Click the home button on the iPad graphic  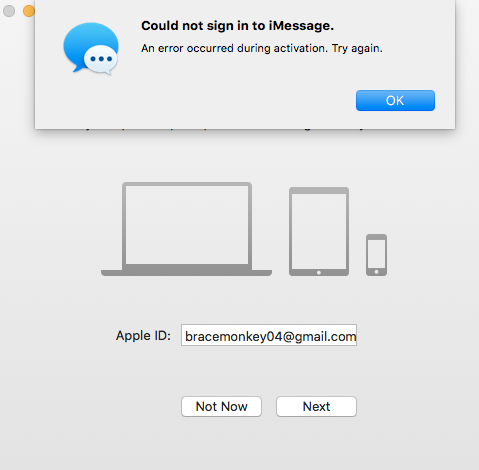319,273
